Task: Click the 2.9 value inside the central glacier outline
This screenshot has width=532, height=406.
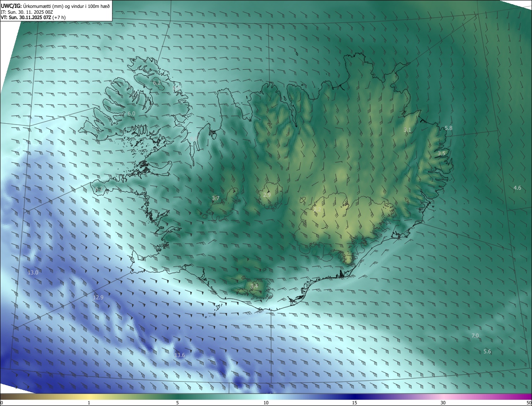Action: 267,195
